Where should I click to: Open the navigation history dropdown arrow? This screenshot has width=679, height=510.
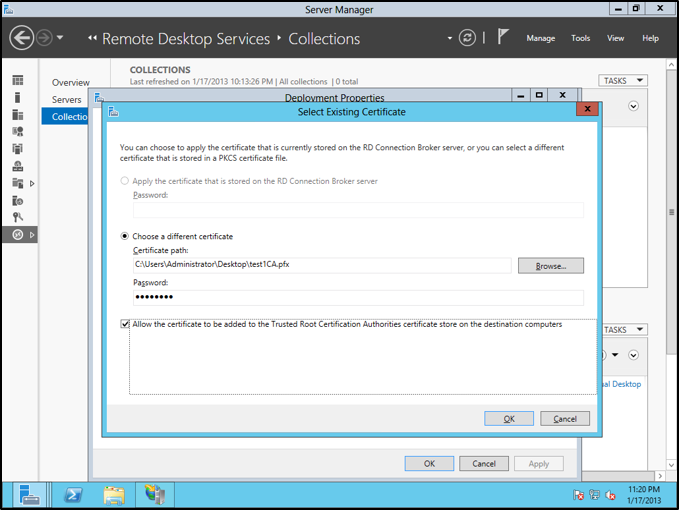(x=60, y=38)
